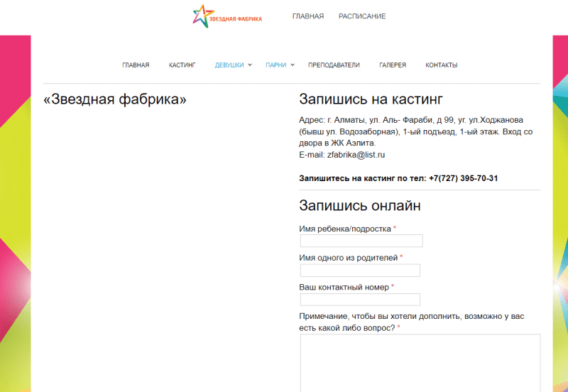The height and width of the screenshot is (392, 568).
Task: Click inside the Примечание text area
Action: [x=420, y=363]
